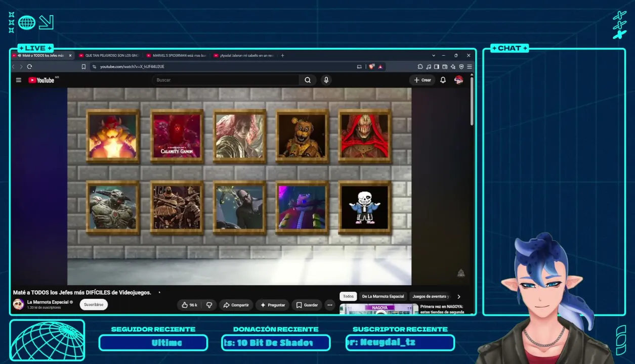Image resolution: width=635 pixels, height=364 pixels.
Task: Open the media control music-note icon
Action: point(429,67)
